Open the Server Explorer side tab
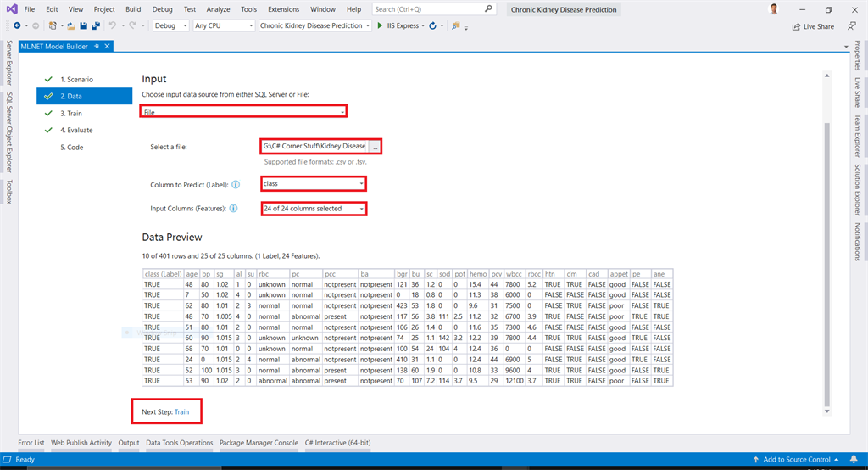868x470 pixels. [x=9, y=63]
